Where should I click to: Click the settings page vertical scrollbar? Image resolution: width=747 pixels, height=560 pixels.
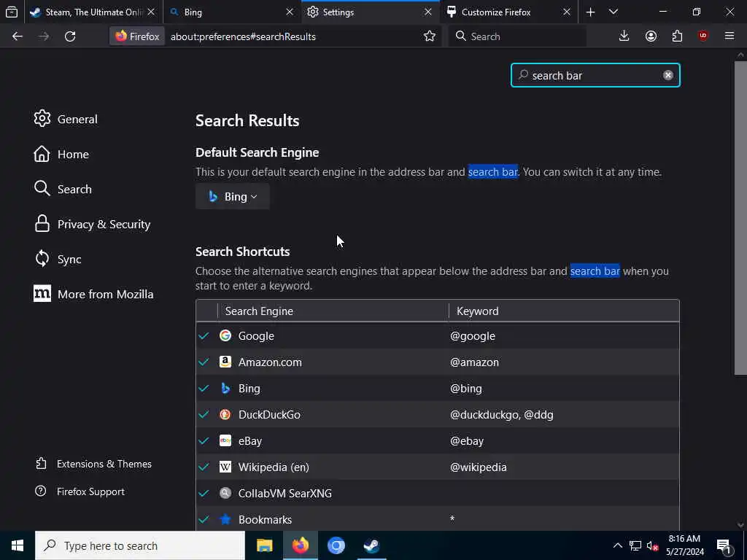pos(740,218)
